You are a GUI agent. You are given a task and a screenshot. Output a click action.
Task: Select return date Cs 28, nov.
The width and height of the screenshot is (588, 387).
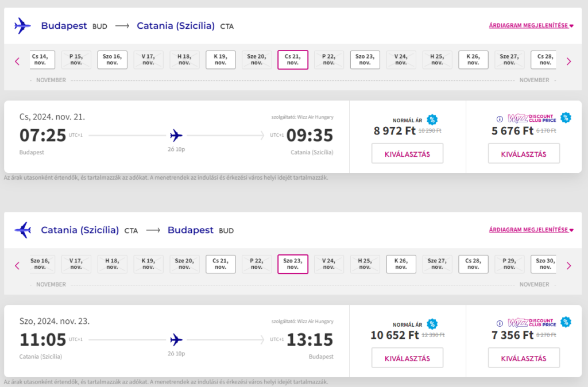tap(473, 264)
